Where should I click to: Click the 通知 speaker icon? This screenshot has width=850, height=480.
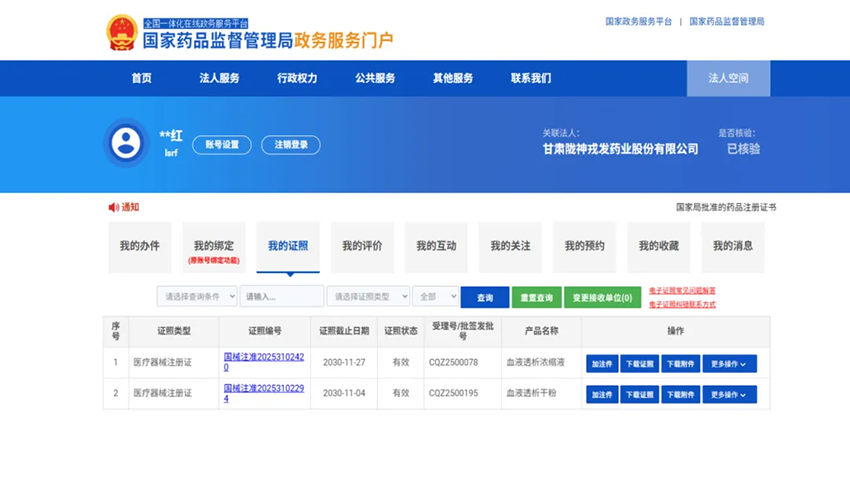tap(113, 207)
